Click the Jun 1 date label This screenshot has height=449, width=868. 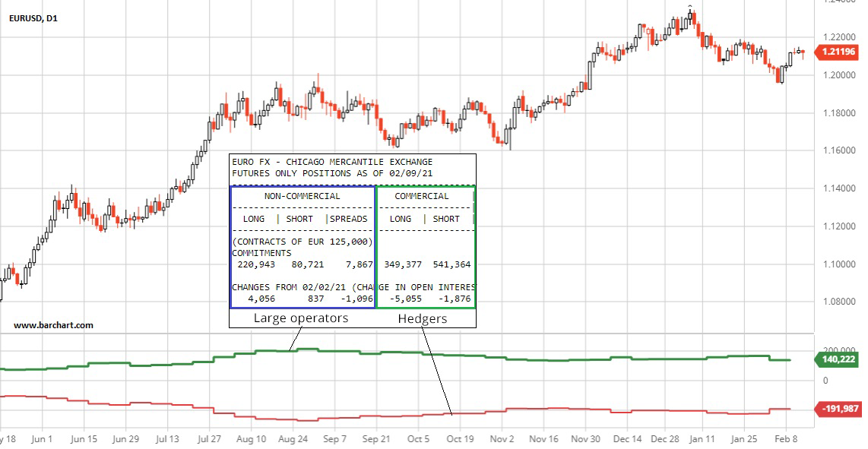[x=42, y=439]
